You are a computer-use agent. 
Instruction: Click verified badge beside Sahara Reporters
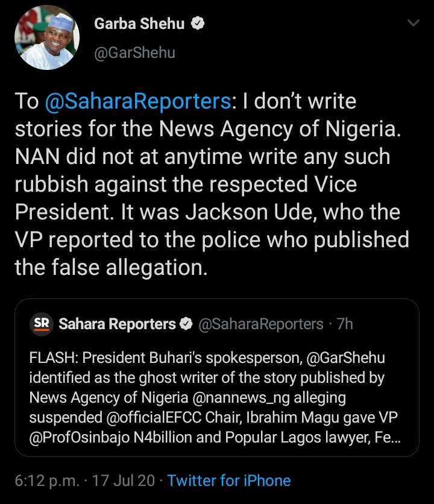pyautogui.click(x=187, y=324)
